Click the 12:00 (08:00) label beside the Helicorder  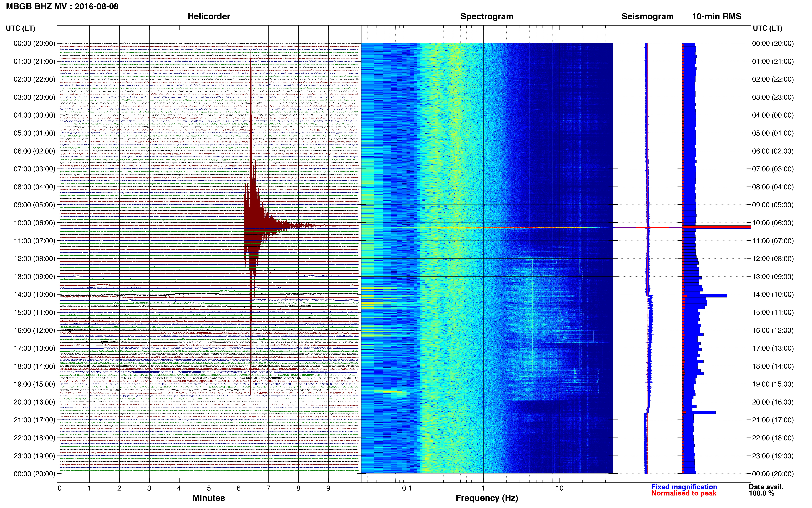pyautogui.click(x=34, y=259)
